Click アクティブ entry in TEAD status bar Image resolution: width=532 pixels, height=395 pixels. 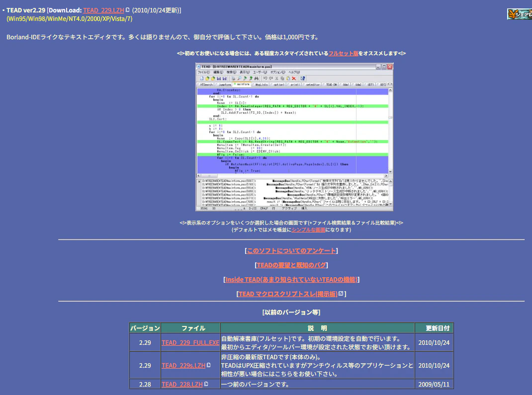(289, 209)
